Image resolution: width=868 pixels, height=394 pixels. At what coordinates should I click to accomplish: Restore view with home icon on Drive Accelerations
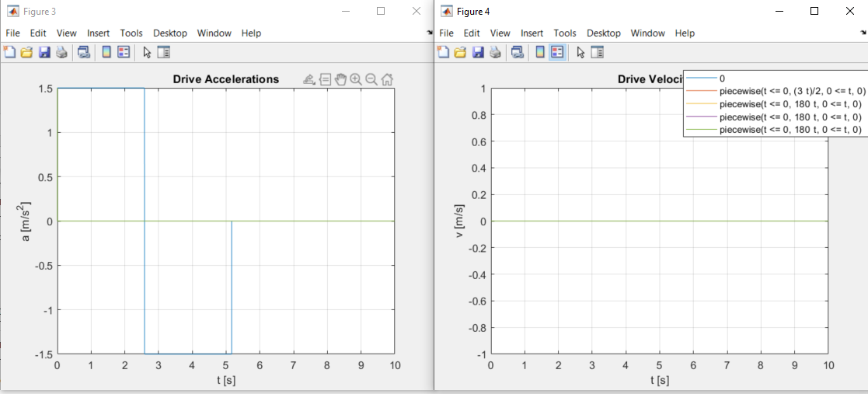[x=387, y=79]
